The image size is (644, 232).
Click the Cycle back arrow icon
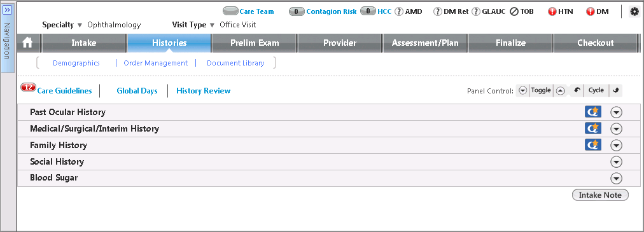[577, 91]
